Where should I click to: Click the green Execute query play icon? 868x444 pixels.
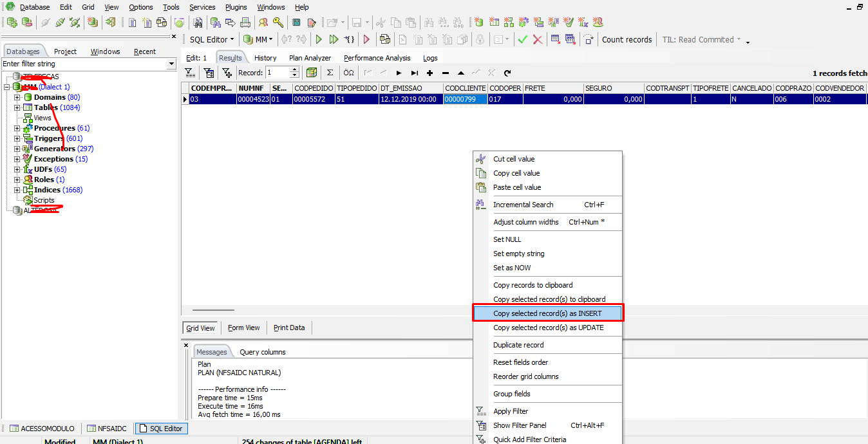[319, 39]
